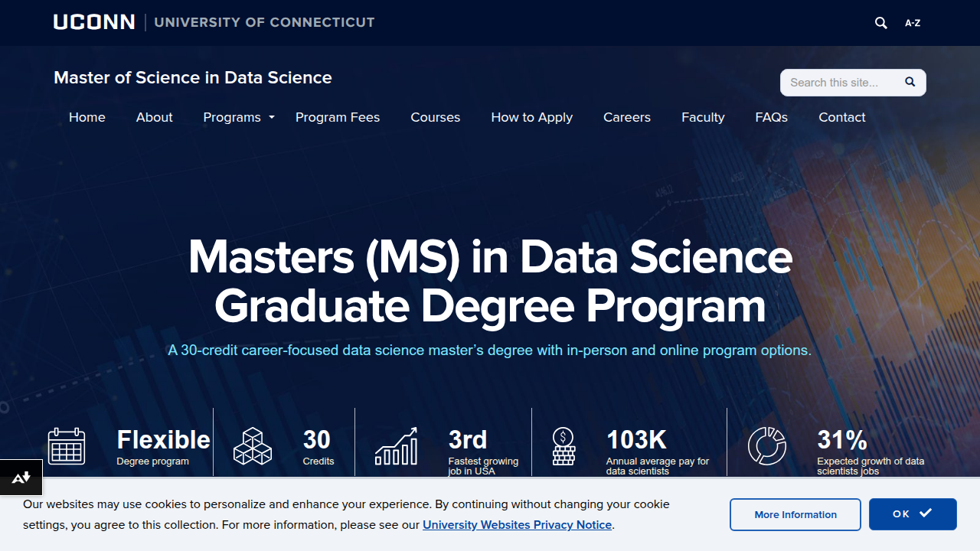Open University Websites Privacy Notice link

(x=518, y=525)
